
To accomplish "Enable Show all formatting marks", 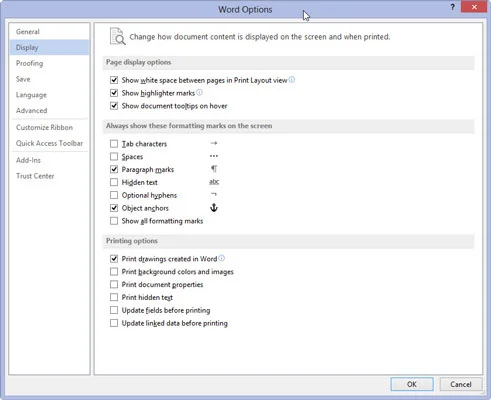I will 114,221.
